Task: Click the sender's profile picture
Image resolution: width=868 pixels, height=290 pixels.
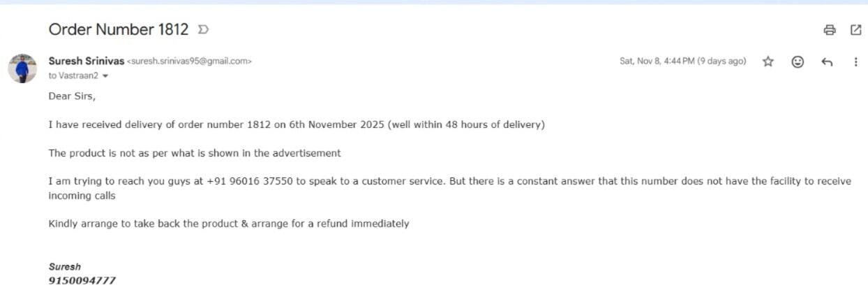Action: (22, 68)
